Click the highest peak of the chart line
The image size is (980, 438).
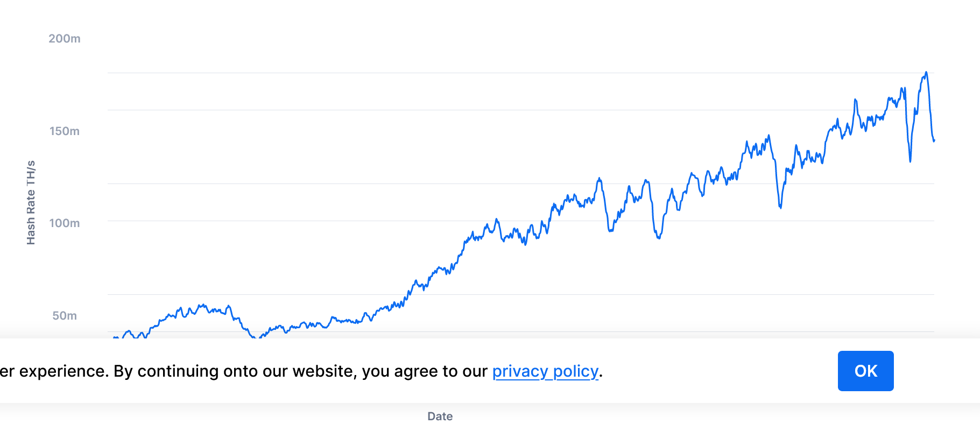pos(926,72)
